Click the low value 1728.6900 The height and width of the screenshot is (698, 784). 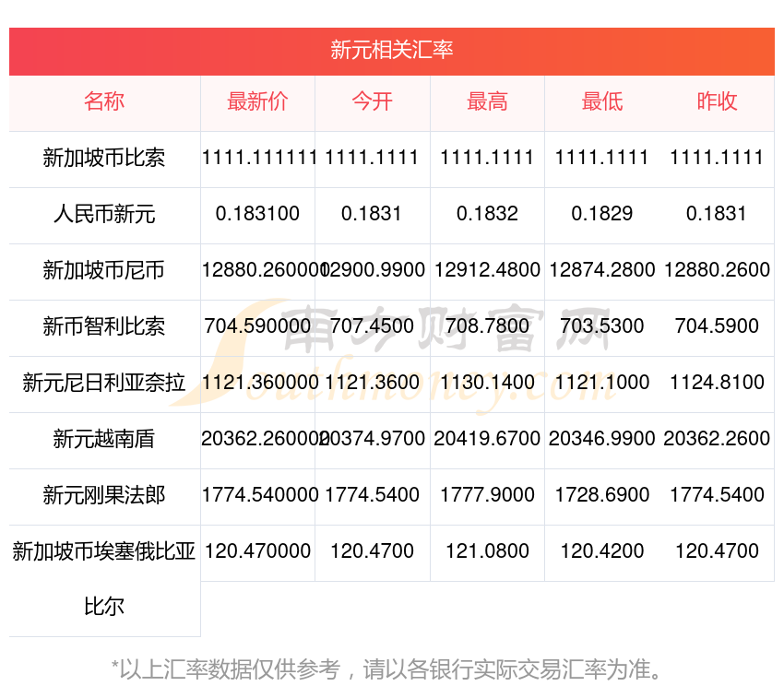pos(602,495)
